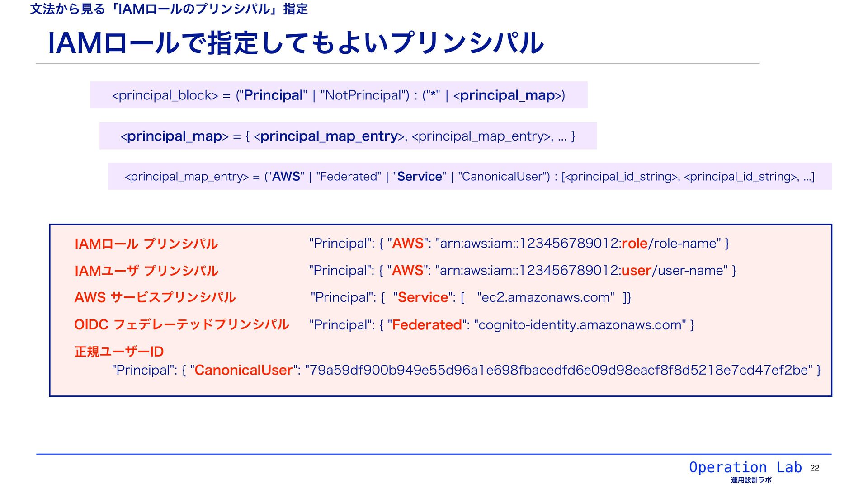The height and width of the screenshot is (488, 868).
Task: Click the bold Principal keyword in grammar
Action: [x=273, y=95]
